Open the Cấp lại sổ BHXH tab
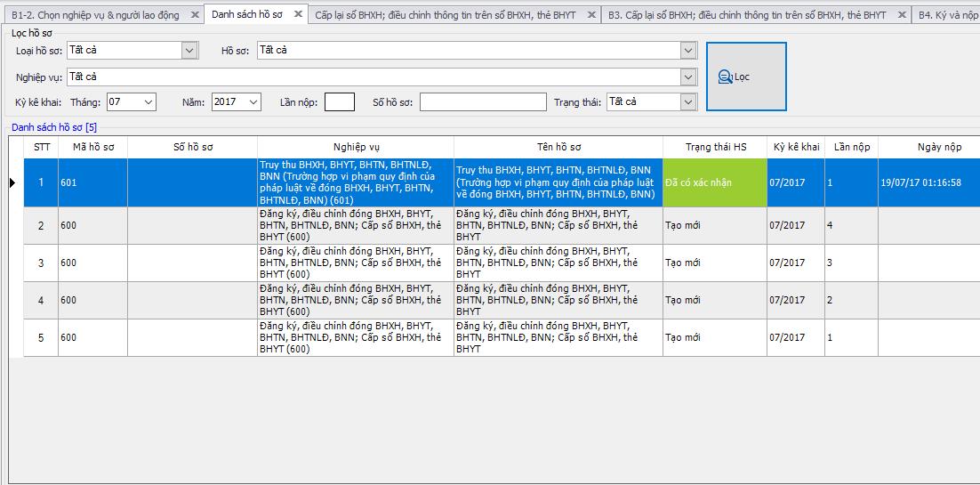This screenshot has height=485, width=980. tap(445, 15)
